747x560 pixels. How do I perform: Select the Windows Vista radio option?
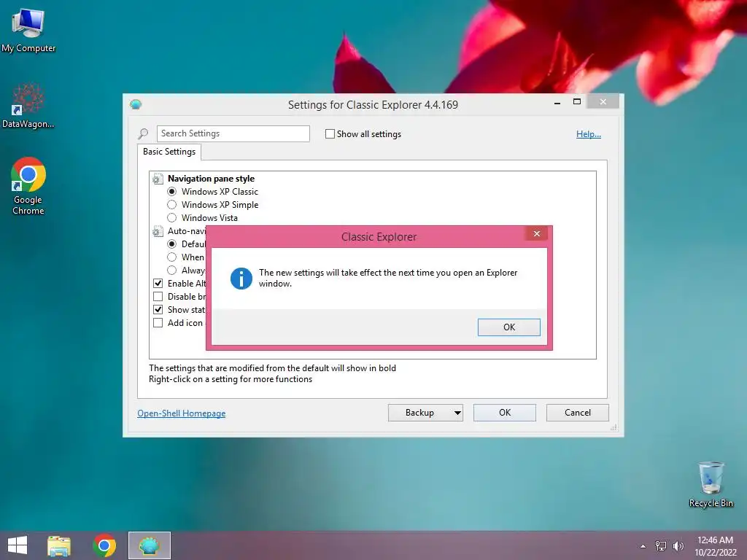[172, 217]
